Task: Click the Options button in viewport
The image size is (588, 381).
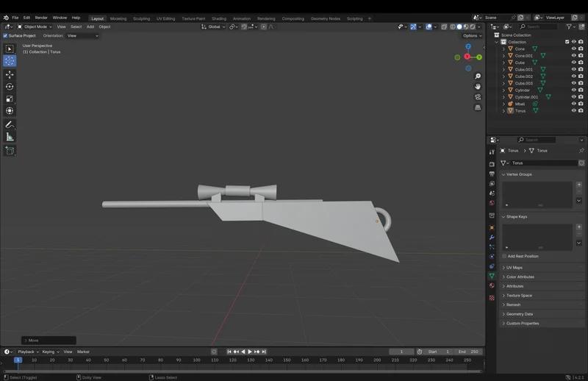Action: click(472, 35)
